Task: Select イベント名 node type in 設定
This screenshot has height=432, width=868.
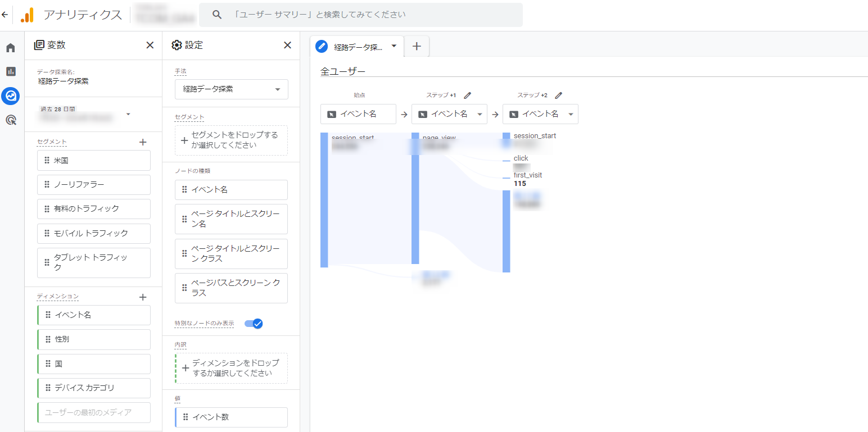Action: point(231,190)
